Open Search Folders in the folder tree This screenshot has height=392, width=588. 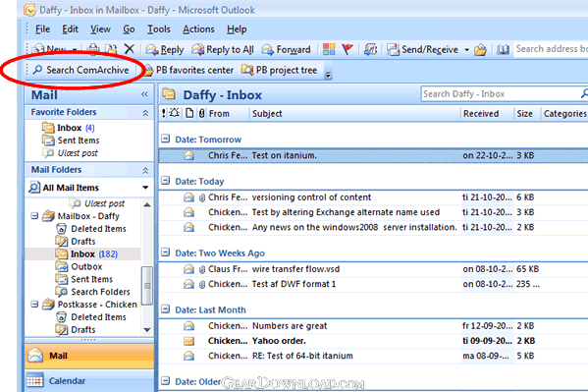pyautogui.click(x=93, y=292)
